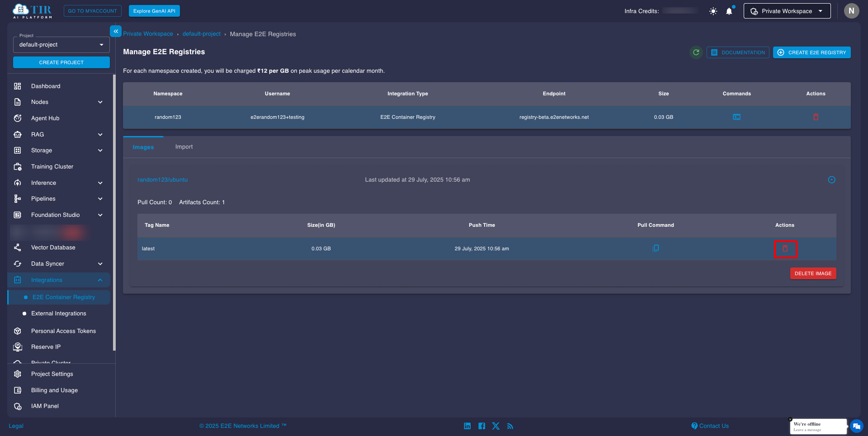The width and height of the screenshot is (868, 436).
Task: Open the notifications bell
Action: click(x=729, y=11)
